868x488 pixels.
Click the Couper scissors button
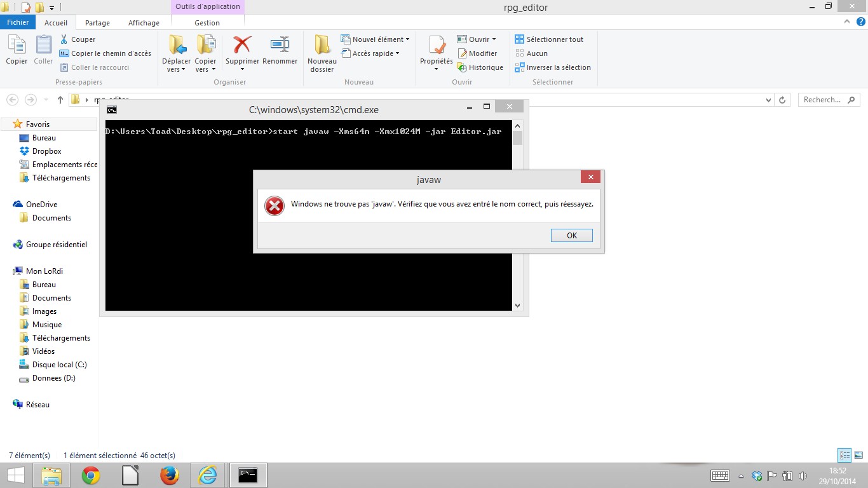click(x=78, y=39)
